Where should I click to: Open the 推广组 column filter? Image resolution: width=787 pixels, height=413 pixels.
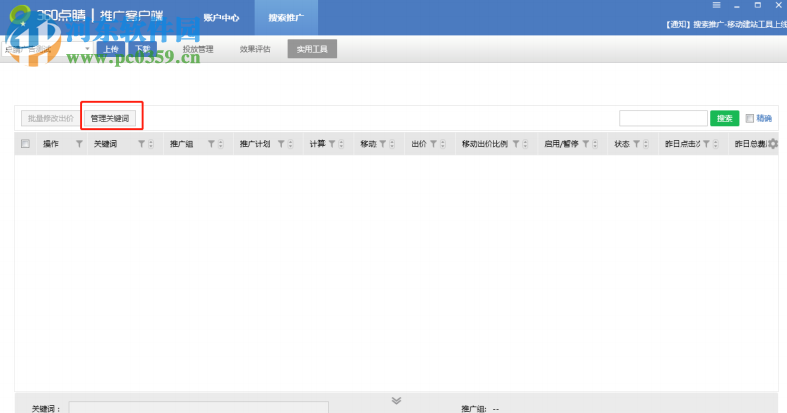click(211, 144)
